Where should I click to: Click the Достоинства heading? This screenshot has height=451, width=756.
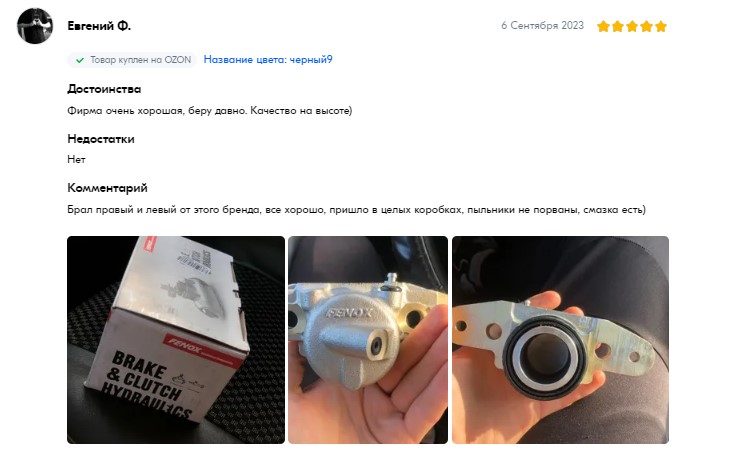[104, 89]
